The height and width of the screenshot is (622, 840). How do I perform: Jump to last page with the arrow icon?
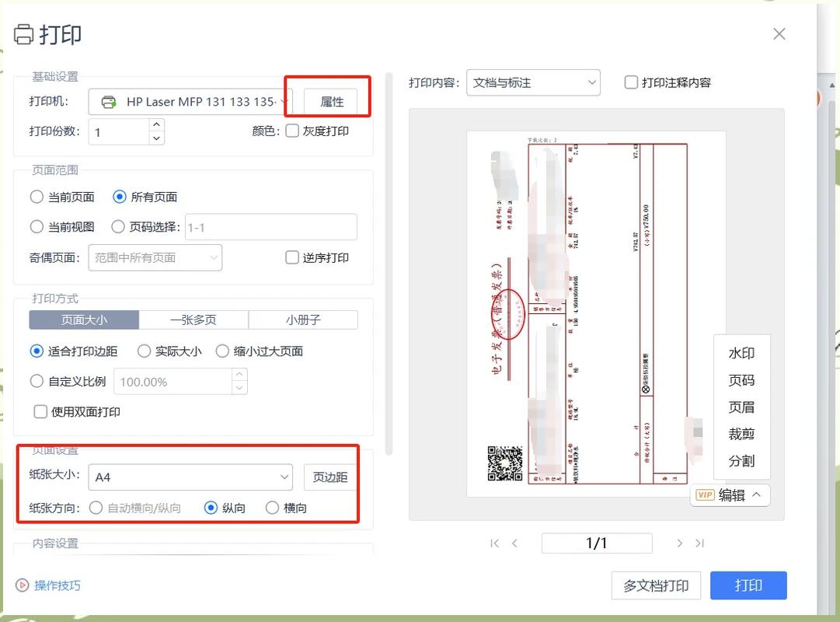[700, 543]
